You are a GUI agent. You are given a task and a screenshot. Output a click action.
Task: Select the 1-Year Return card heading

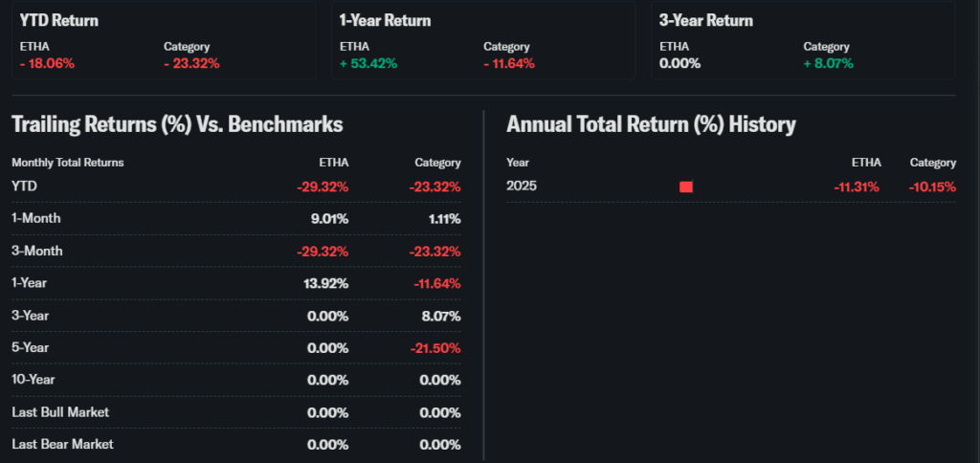tap(385, 20)
